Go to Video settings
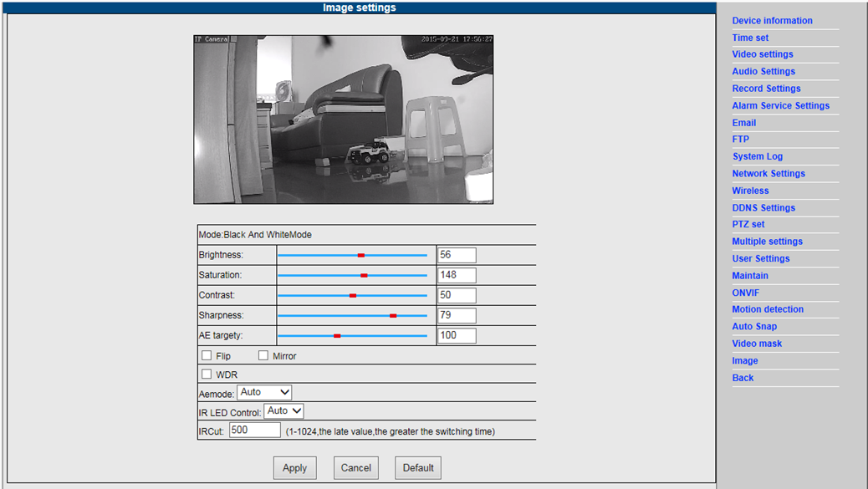868x489 pixels. pyautogui.click(x=763, y=54)
